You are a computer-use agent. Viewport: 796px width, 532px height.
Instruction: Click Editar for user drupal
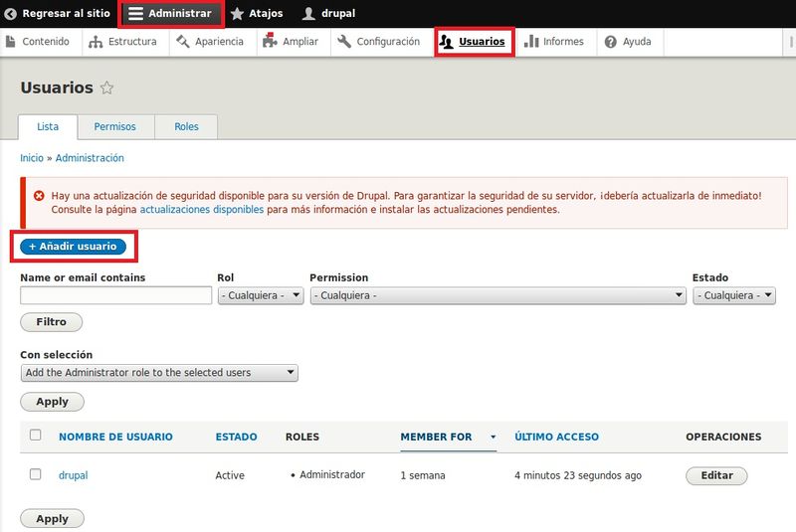pyautogui.click(x=716, y=475)
